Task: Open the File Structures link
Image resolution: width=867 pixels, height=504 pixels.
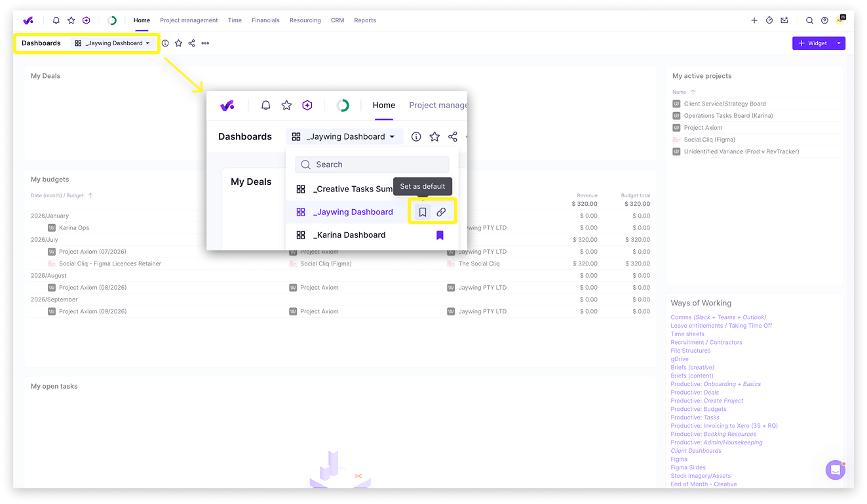Action: click(691, 351)
